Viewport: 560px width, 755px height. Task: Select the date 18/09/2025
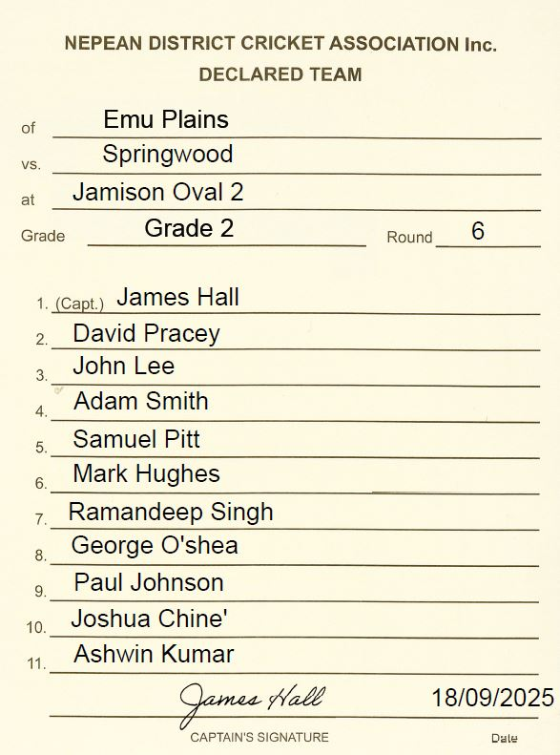[493, 698]
